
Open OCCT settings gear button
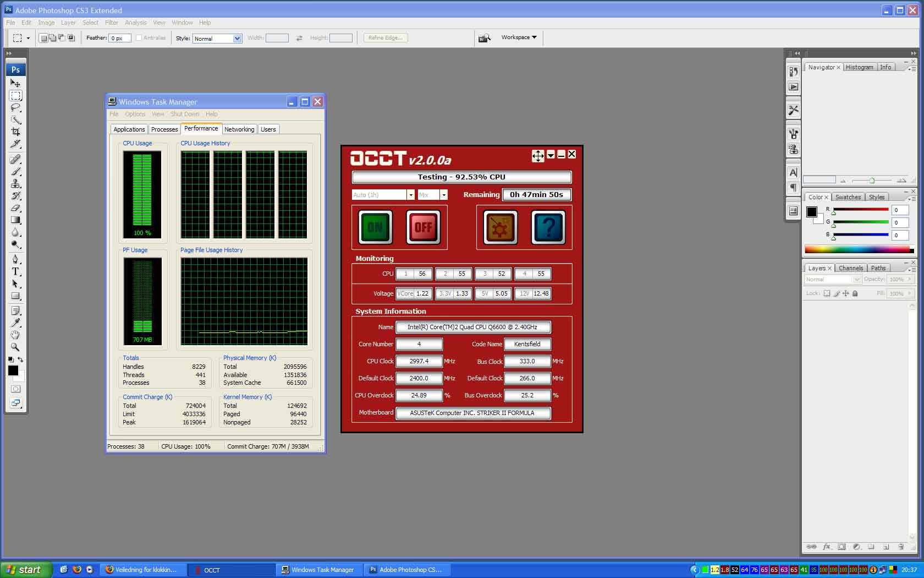click(x=500, y=227)
